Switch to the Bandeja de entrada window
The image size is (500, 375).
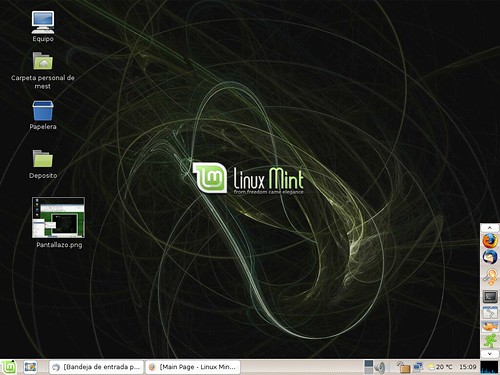[x=97, y=367]
